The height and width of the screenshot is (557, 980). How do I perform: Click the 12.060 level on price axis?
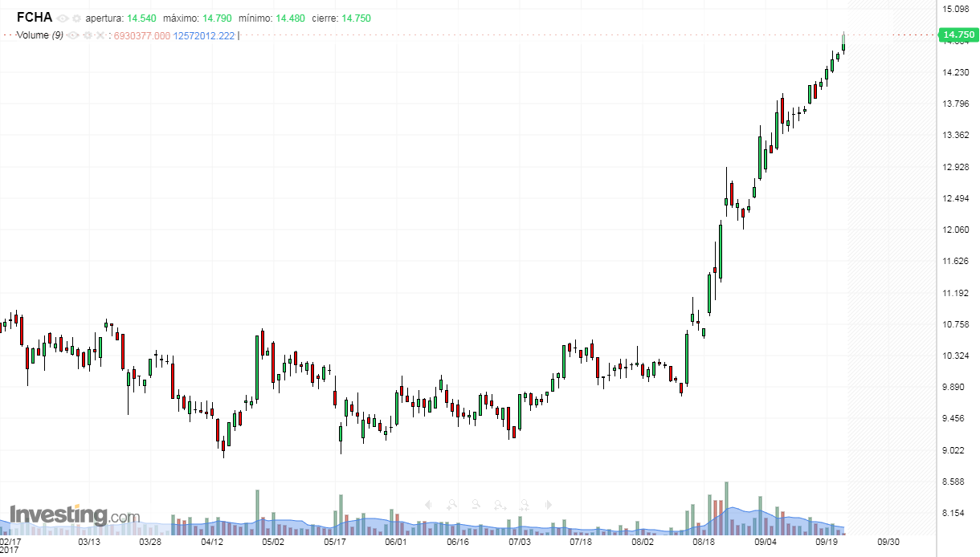[x=956, y=230]
